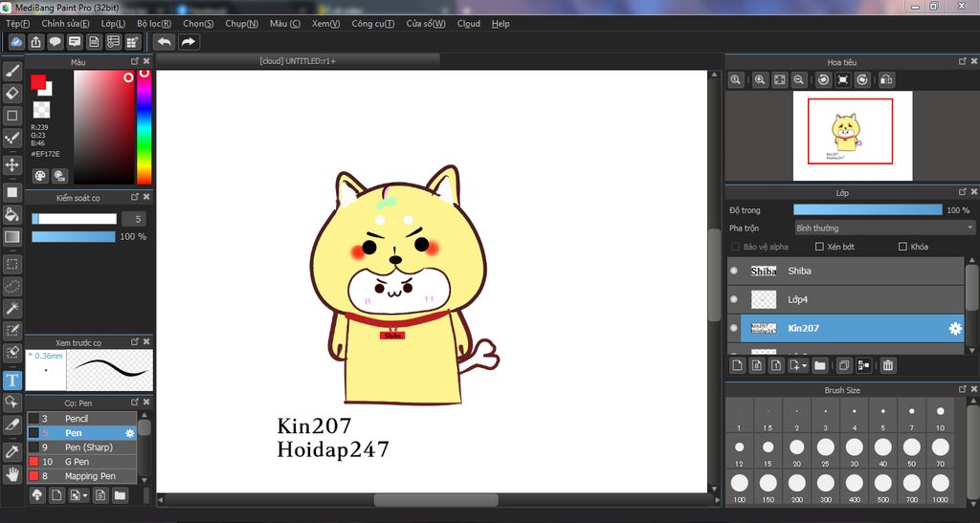
Task: Open the Pha trộn blend mode dropdown
Action: (x=883, y=228)
